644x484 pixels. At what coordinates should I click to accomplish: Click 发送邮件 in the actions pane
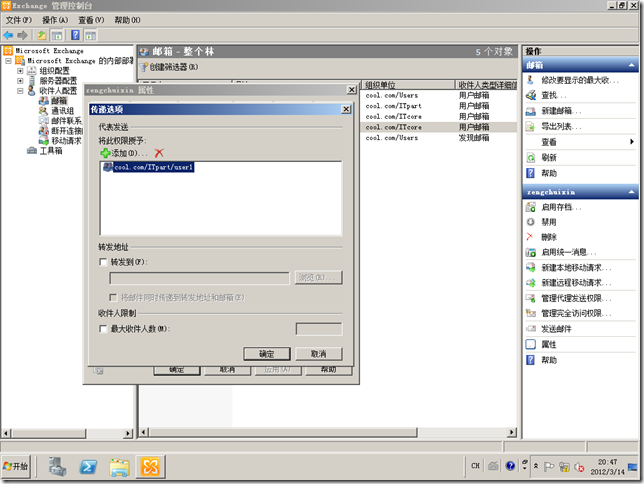click(556, 328)
